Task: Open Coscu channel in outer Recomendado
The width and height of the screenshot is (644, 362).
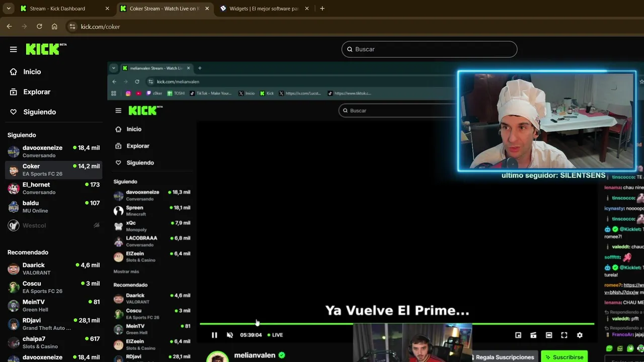Action: pos(53,287)
